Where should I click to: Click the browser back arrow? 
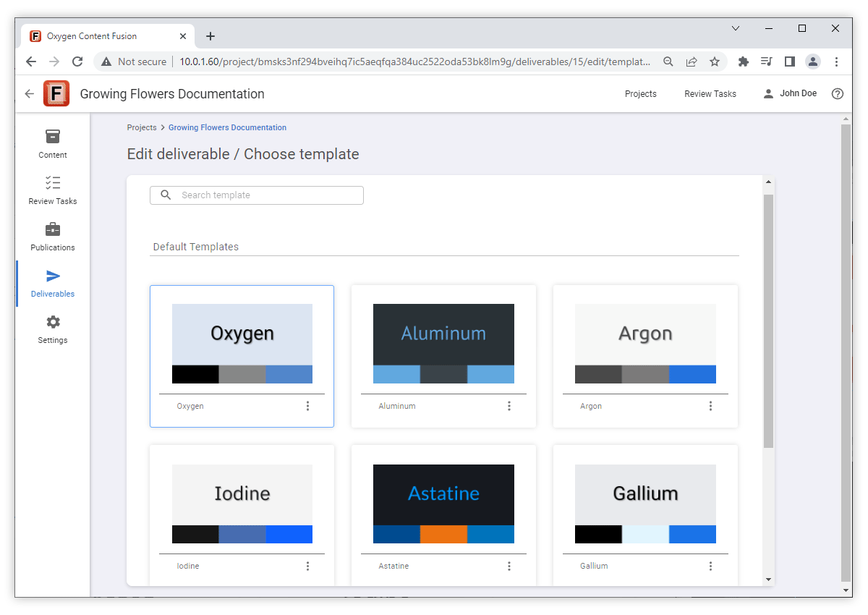click(x=31, y=61)
